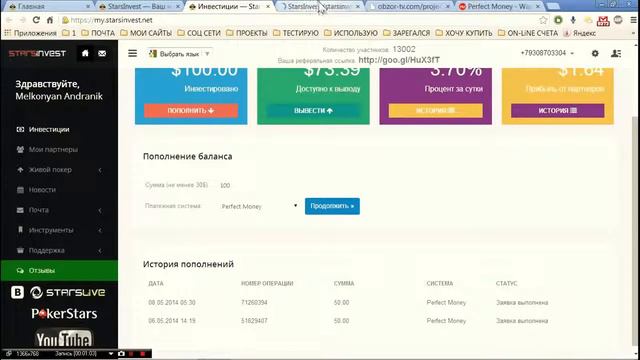This screenshot has width=640, height=360.
Task: Click the browser reload icon
Action: (36, 20)
